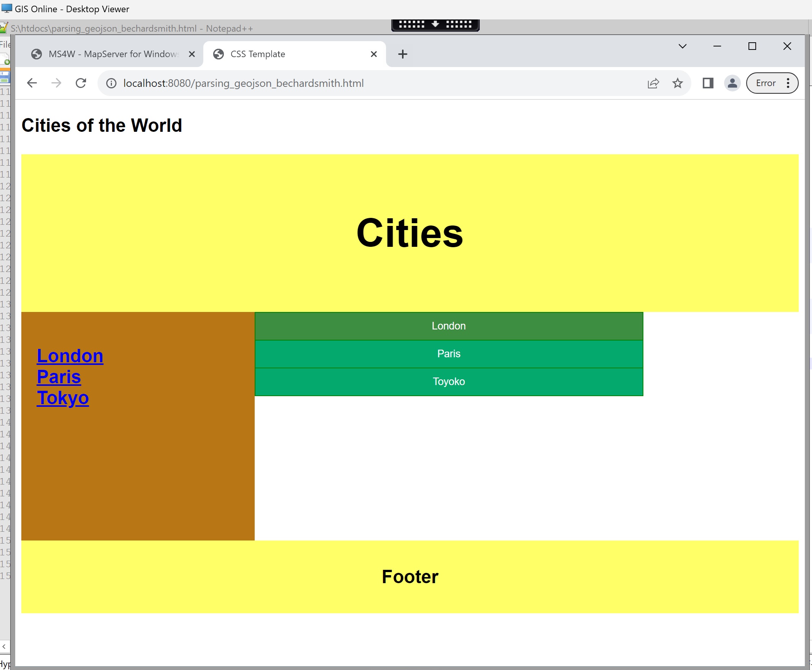This screenshot has width=812, height=670.
Task: Click the remote viewer toolbar handle
Action: point(435,25)
